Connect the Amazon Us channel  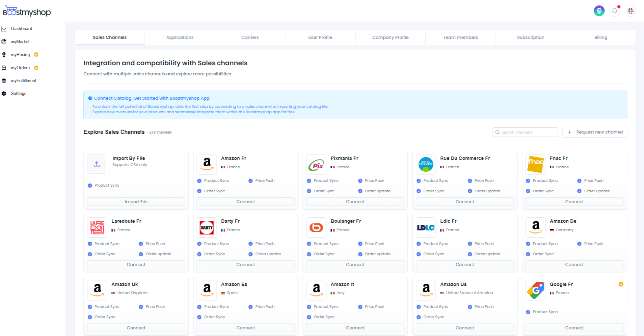[465, 328]
